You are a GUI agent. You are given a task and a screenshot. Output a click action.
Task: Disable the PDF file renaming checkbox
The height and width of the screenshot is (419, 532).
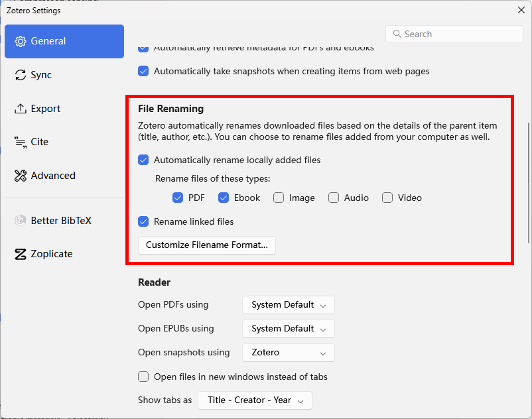(178, 198)
